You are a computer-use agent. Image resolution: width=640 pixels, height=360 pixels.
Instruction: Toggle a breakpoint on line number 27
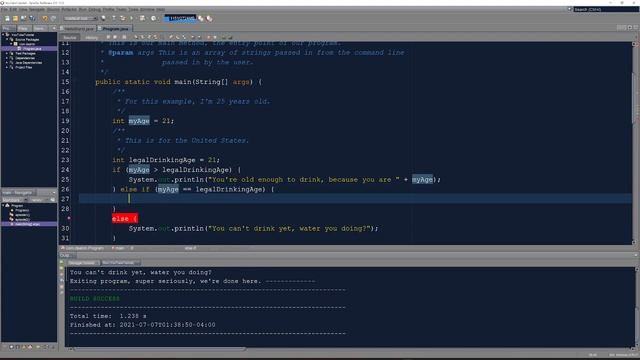(x=65, y=199)
